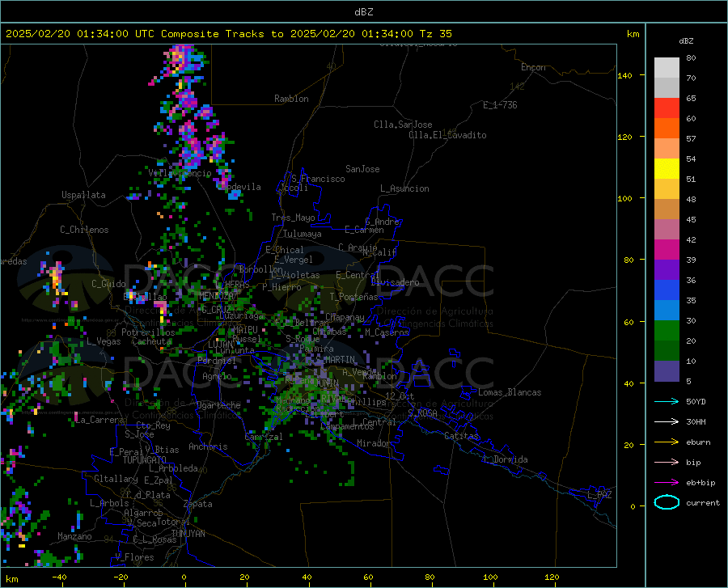Click the 'Manzano' map label
728x588 pixels.
74,536
